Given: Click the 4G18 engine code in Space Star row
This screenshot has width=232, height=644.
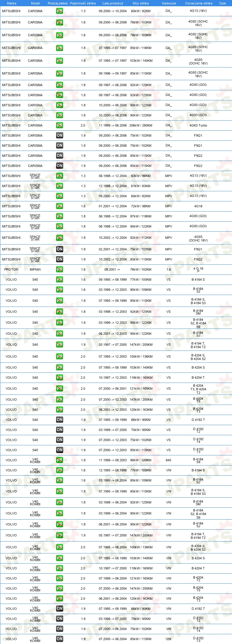Looking at the screenshot, I should pyautogui.click(x=198, y=206).
